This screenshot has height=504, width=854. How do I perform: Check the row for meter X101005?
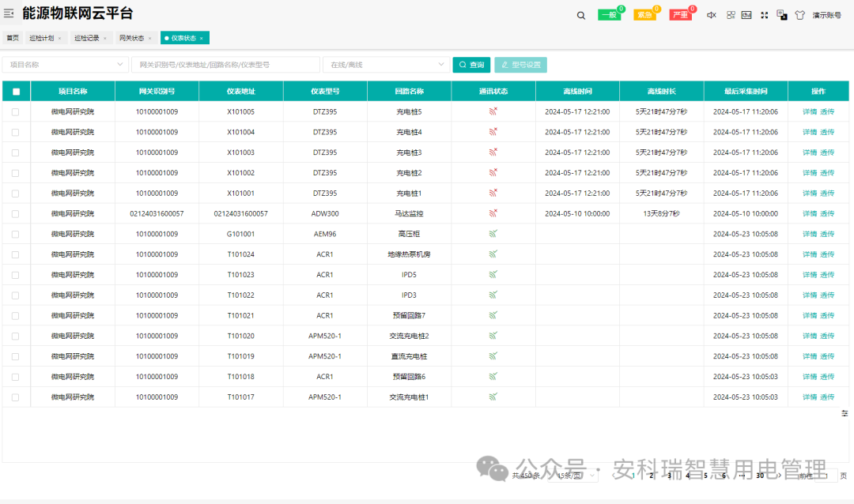click(15, 112)
